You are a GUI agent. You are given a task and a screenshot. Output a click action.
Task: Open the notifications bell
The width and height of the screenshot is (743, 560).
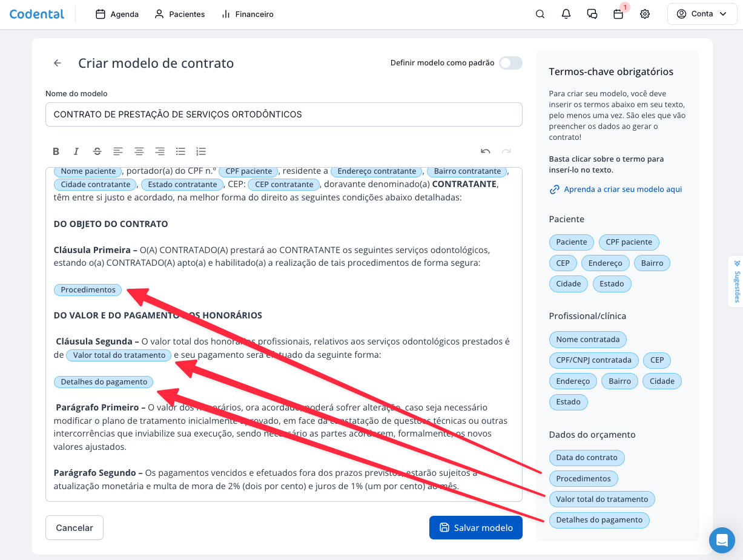566,14
